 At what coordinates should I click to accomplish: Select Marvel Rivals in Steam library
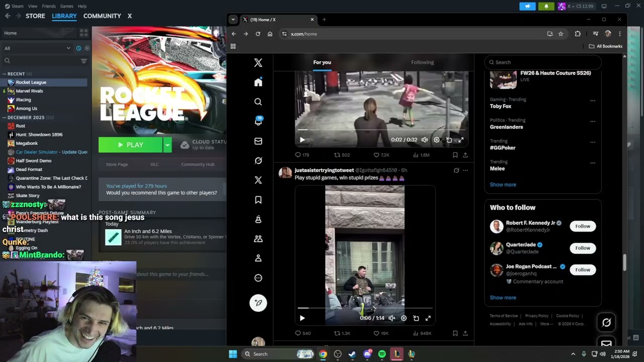tap(29, 91)
